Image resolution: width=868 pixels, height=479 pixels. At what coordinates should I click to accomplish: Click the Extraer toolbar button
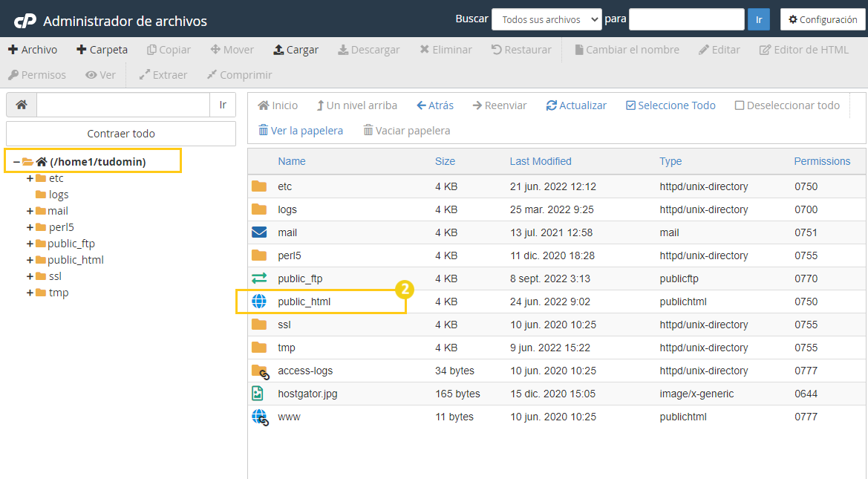(x=163, y=75)
